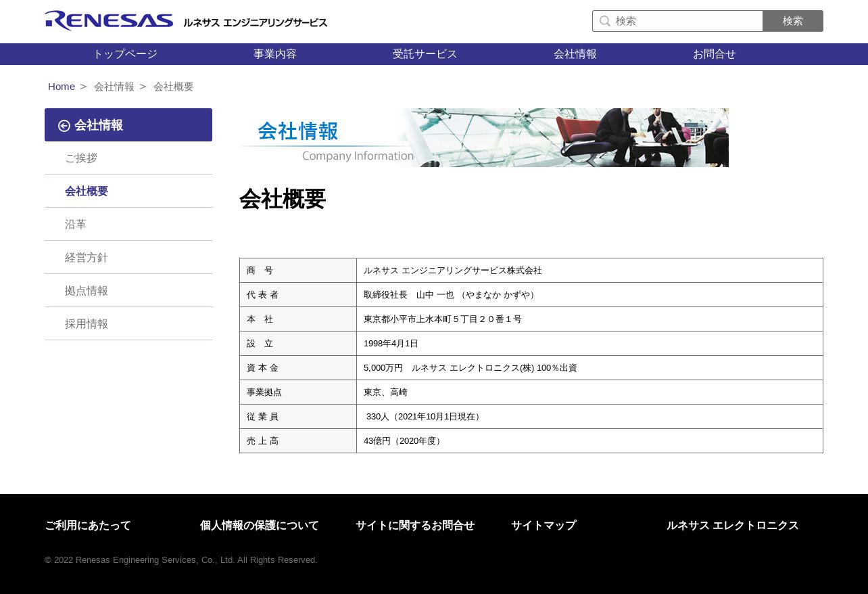Image resolution: width=868 pixels, height=594 pixels.
Task: Go to お問合せ in the navigation bar
Action: [x=715, y=54]
